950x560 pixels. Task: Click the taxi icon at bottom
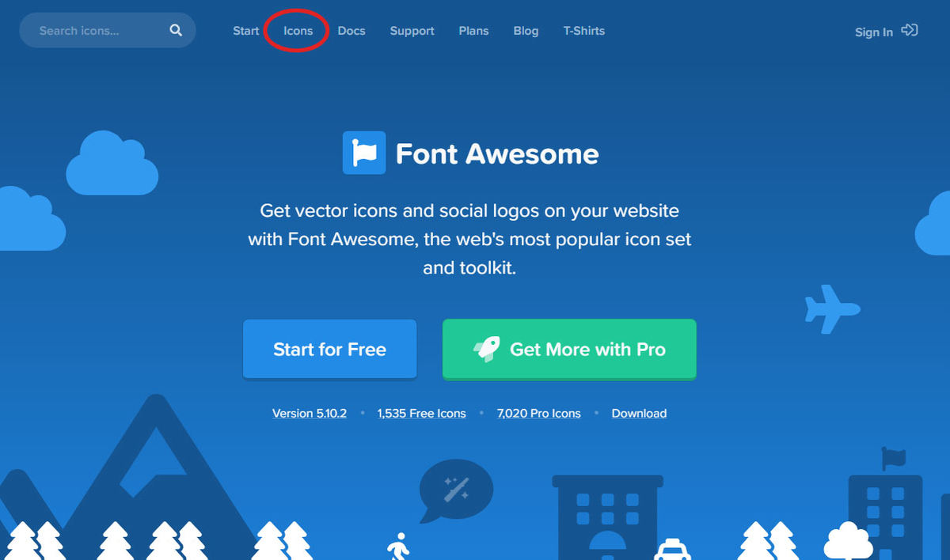tap(673, 549)
